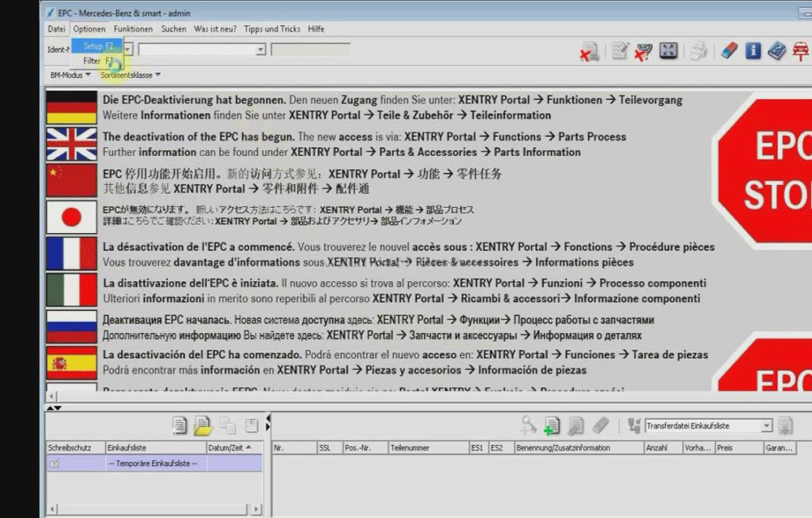Click the delete document icon with red X
Viewport: 812px width, 518px height.
[x=590, y=51]
